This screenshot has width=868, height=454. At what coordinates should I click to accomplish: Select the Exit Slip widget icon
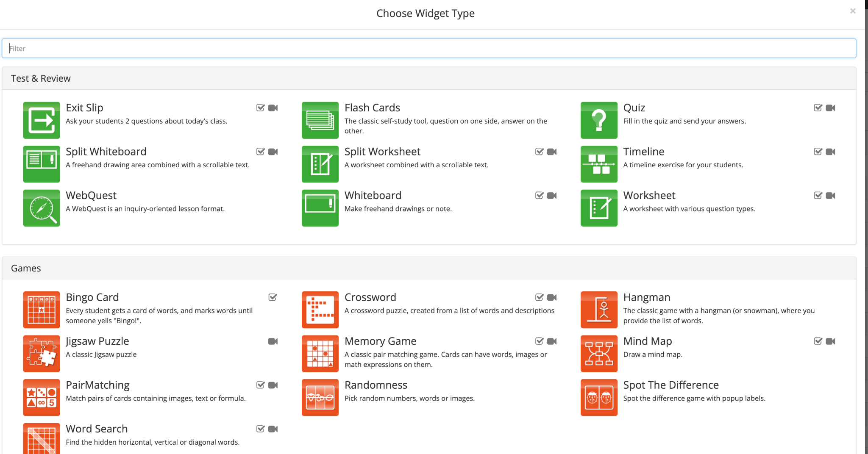point(41,120)
